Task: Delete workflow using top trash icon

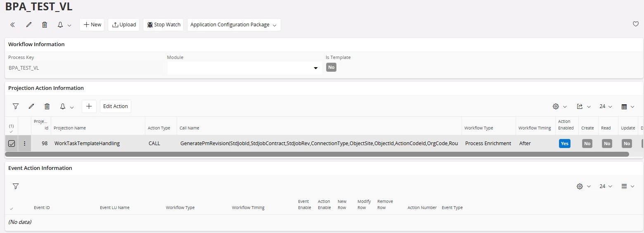Action: [x=45, y=25]
